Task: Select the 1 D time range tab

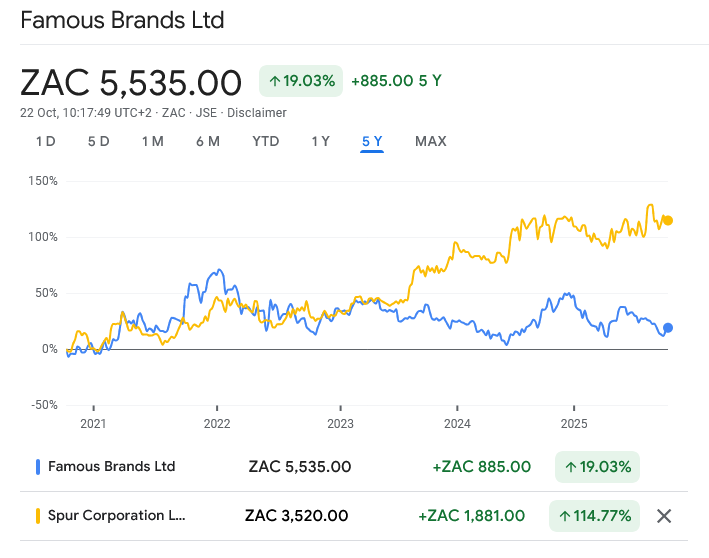Action: tap(46, 142)
